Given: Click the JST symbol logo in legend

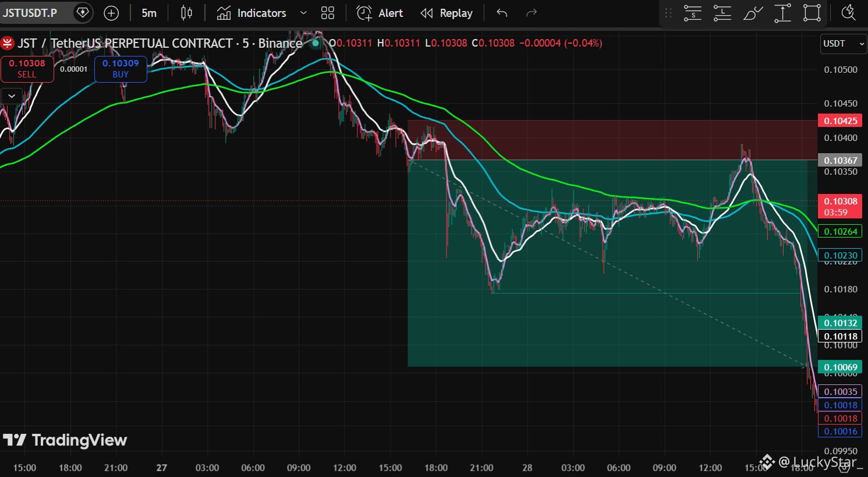Looking at the screenshot, I should (8, 43).
